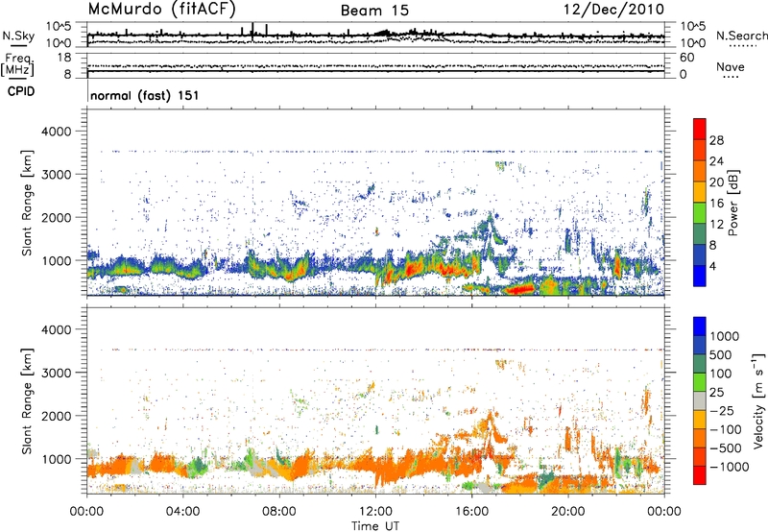The height and width of the screenshot is (532, 768).
Task: Click the blue bottom of Power colorbar
Action: [700, 276]
